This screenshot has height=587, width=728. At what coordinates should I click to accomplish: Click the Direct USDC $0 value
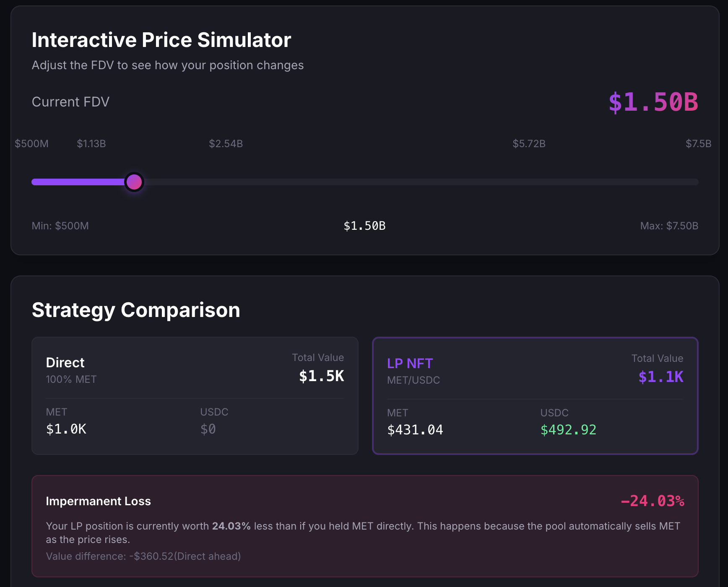coord(208,429)
